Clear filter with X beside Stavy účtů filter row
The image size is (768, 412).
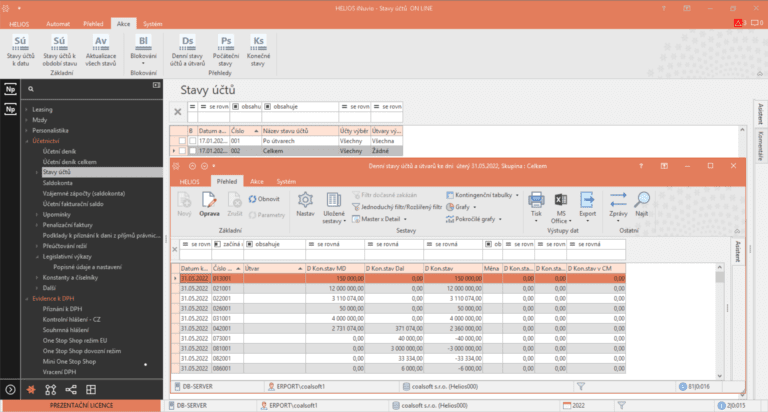pyautogui.click(x=178, y=112)
